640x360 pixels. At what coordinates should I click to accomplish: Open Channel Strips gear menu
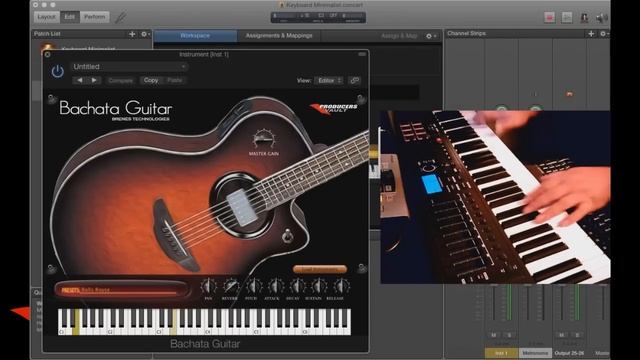(604, 33)
